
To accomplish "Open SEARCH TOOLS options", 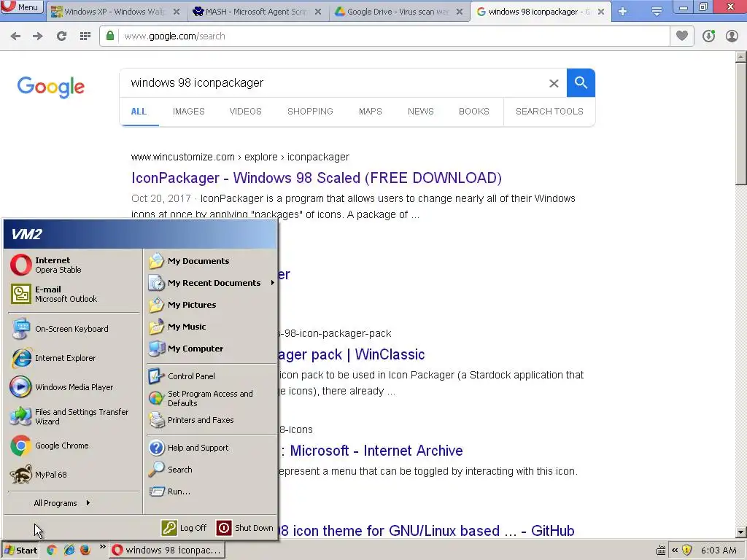I will [x=549, y=112].
